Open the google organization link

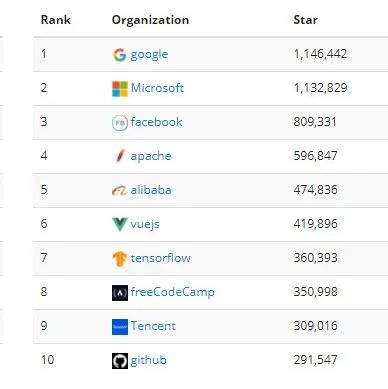[149, 55]
